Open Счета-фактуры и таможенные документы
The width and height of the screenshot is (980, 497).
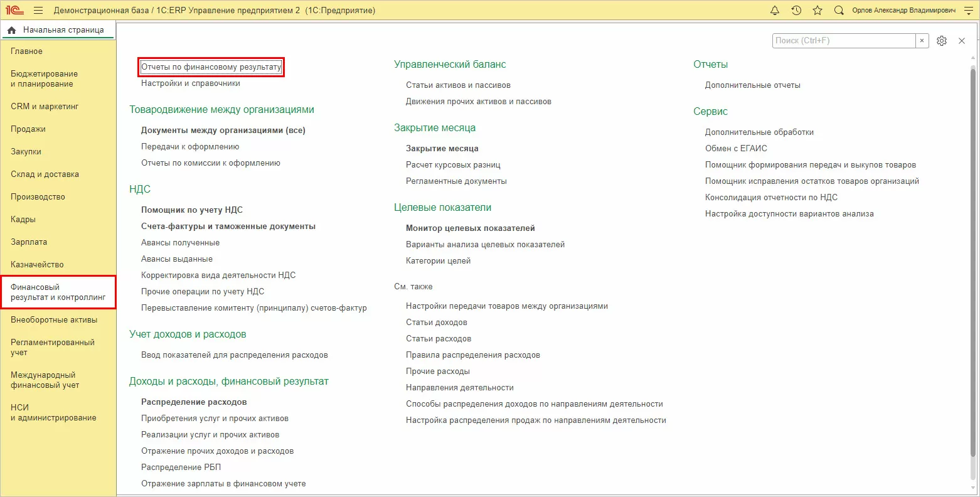click(228, 227)
